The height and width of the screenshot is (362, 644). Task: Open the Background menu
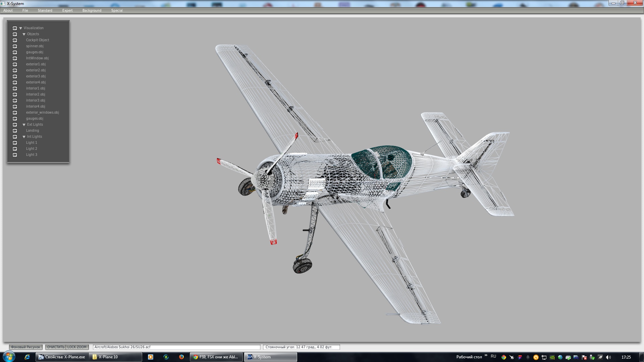coord(92,10)
